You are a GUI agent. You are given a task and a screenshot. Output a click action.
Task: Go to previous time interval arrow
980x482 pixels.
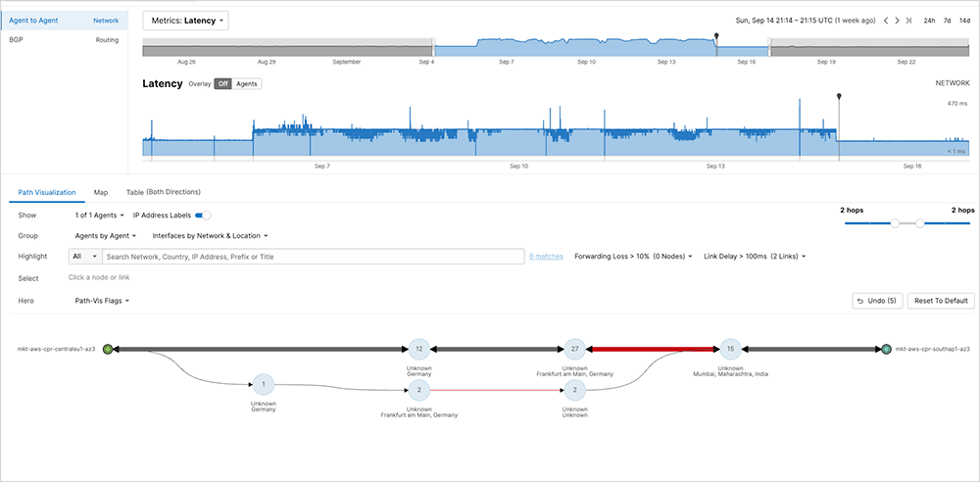coord(886,21)
